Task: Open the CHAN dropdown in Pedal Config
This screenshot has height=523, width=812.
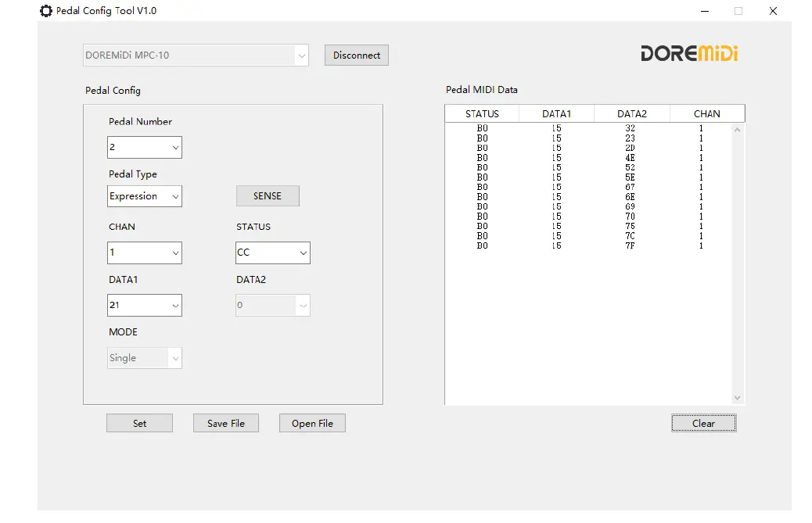Action: pos(145,253)
